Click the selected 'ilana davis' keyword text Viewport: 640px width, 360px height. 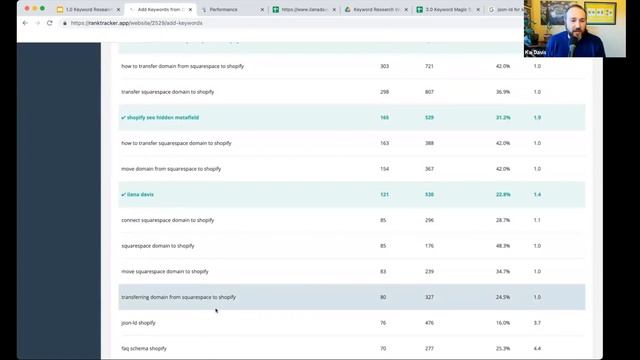point(140,195)
